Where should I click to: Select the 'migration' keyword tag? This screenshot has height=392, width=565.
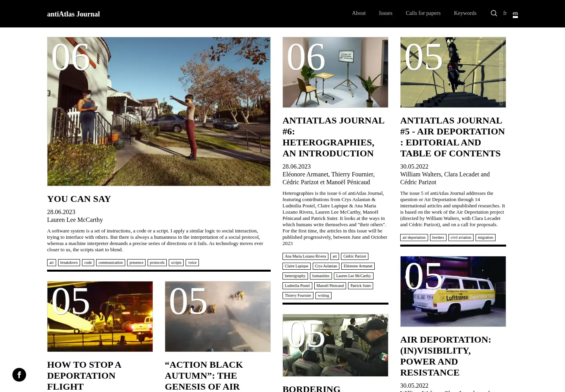485,238
